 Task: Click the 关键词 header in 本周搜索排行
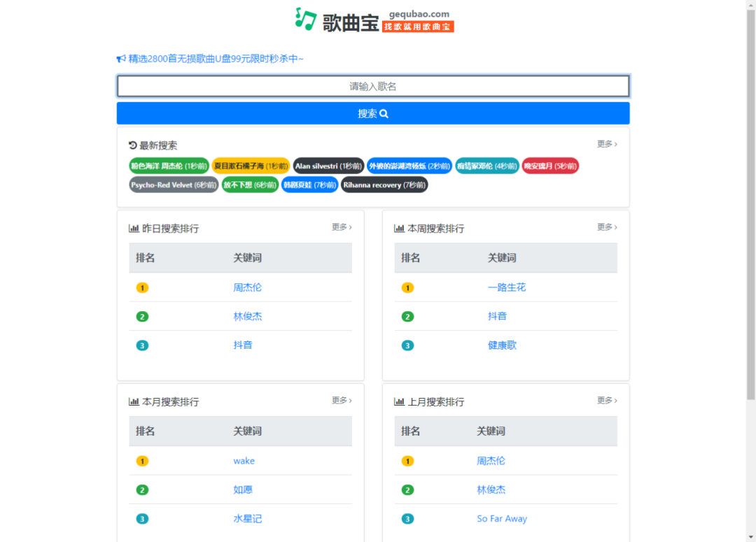tap(502, 258)
